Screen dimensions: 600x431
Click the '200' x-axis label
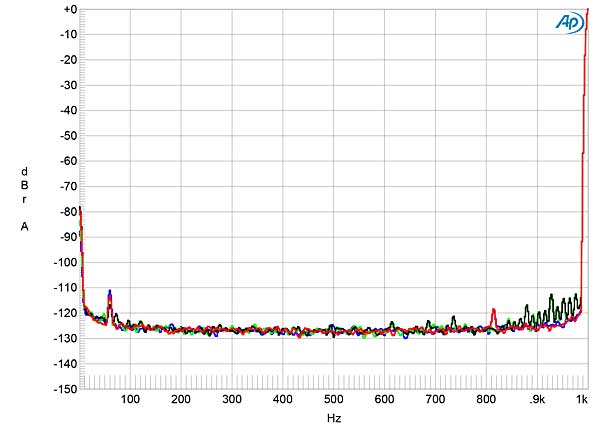[x=181, y=399]
